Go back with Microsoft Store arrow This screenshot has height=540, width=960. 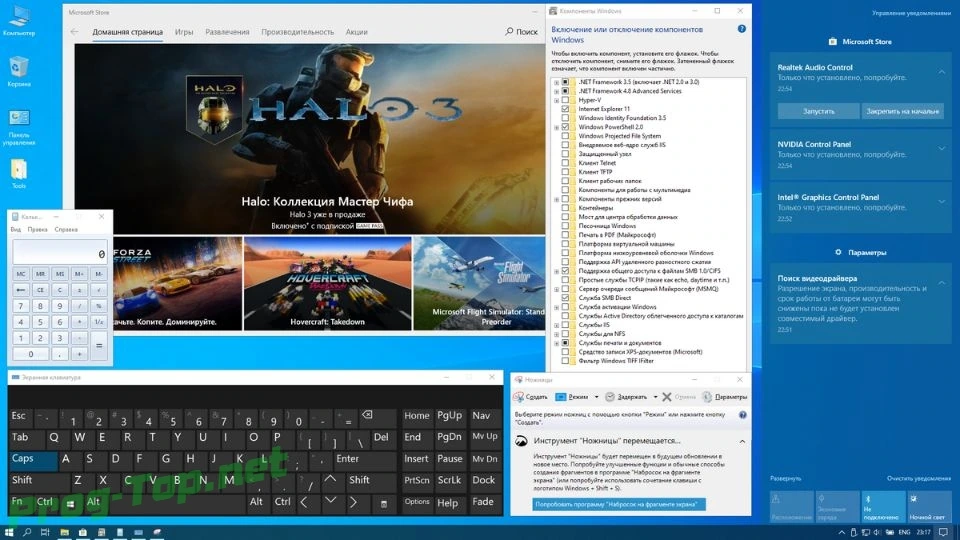coord(75,31)
